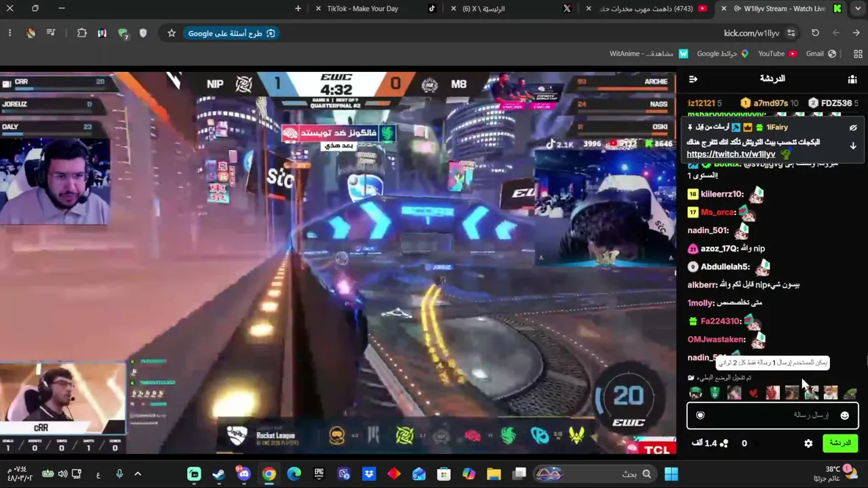Reload the page
This screenshot has height=488, width=868.
[x=815, y=33]
